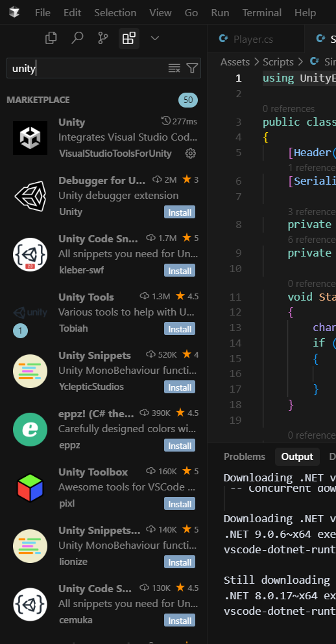This screenshot has height=644, width=336.
Task: Switch to the Problems panel tab
Action: tap(245, 457)
